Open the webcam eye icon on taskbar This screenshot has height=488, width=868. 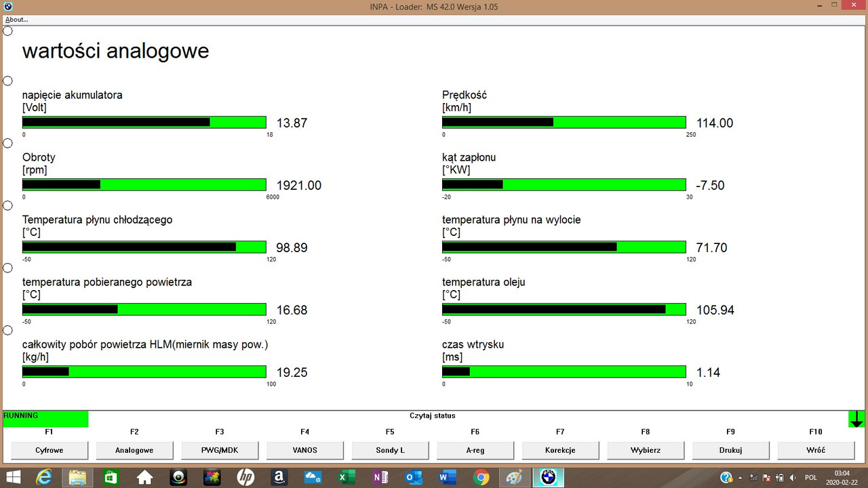(178, 477)
